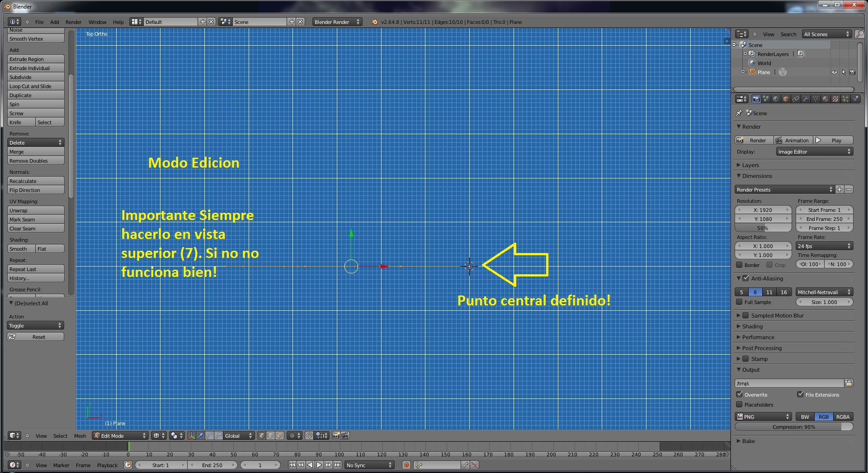Open the Edit Mode dropdown
The height and width of the screenshot is (473, 868).
120,436
